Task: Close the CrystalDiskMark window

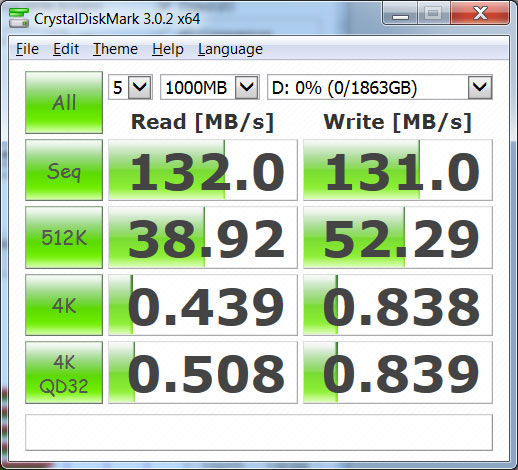Action: pos(480,14)
